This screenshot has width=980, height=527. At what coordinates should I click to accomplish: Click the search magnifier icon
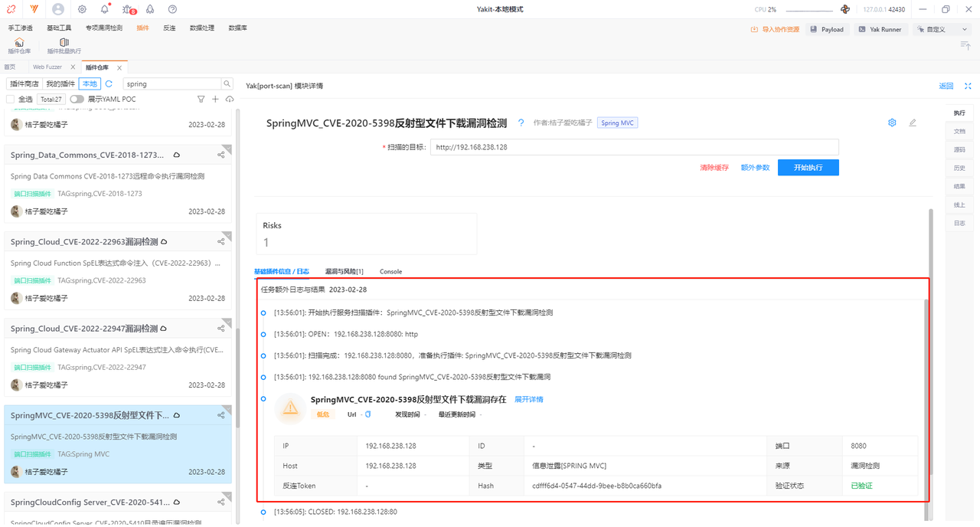[227, 83]
